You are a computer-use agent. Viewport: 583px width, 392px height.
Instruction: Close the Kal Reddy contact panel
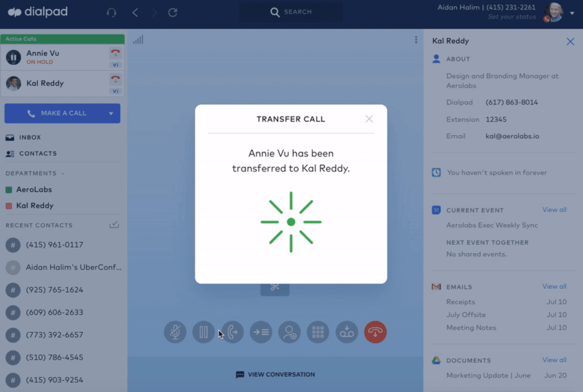[570, 42]
